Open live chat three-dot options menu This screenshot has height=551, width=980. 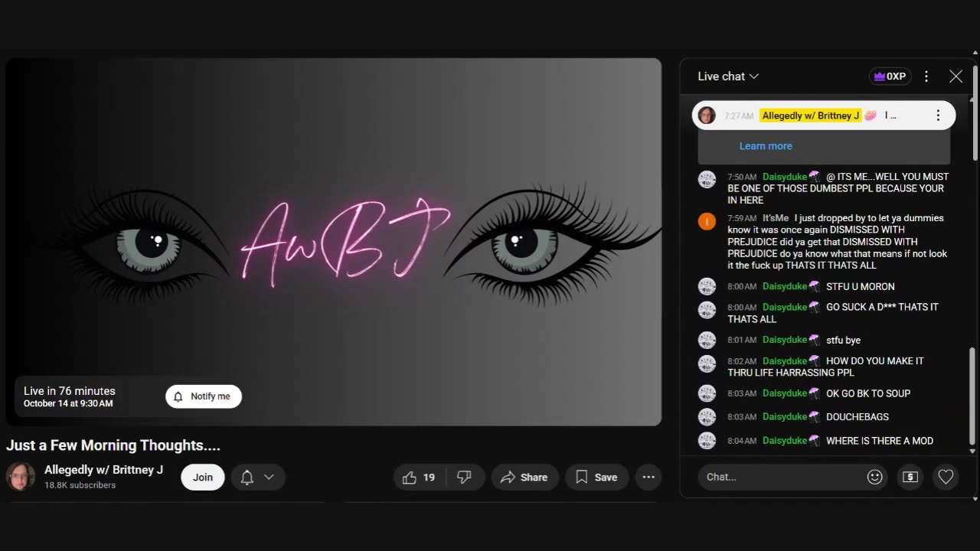point(926,77)
